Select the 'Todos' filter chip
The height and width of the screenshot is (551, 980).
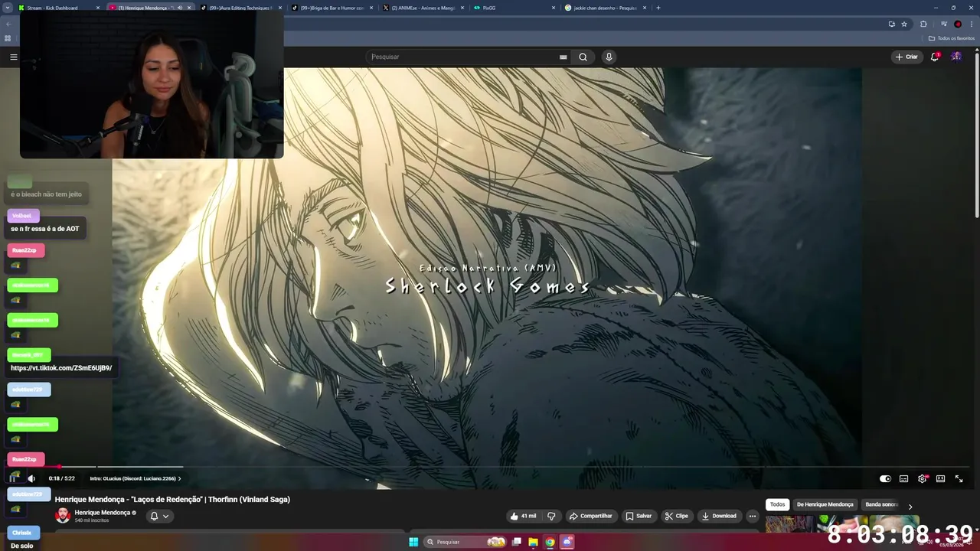click(x=777, y=505)
